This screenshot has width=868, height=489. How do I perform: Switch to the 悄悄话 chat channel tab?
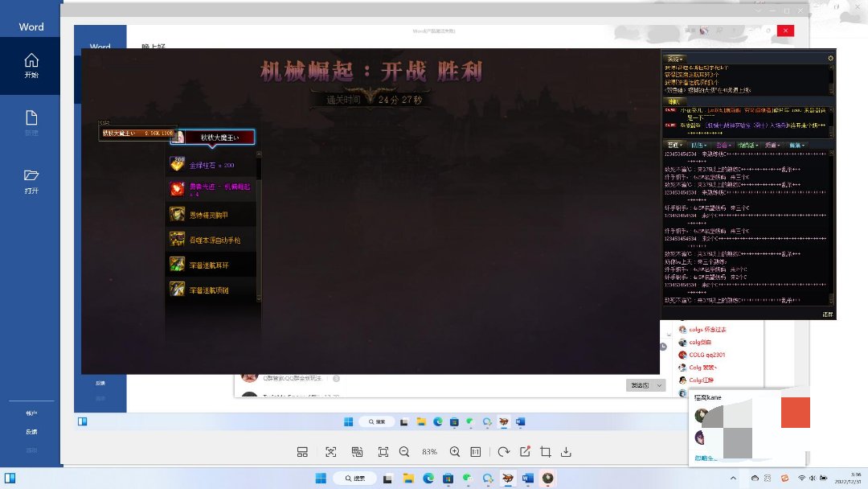pyautogui.click(x=748, y=145)
